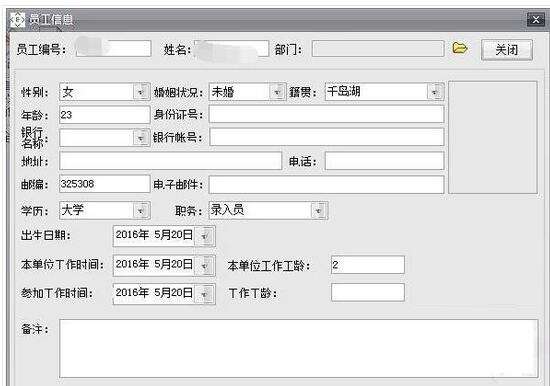Click the 备注 text area
Screen dimensions: 550x386
(x=299, y=348)
